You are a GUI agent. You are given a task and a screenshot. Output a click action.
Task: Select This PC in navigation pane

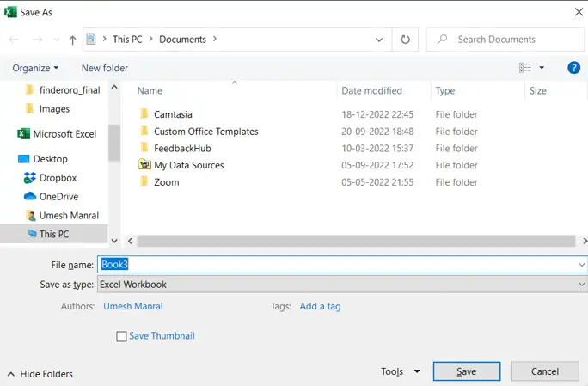[53, 234]
